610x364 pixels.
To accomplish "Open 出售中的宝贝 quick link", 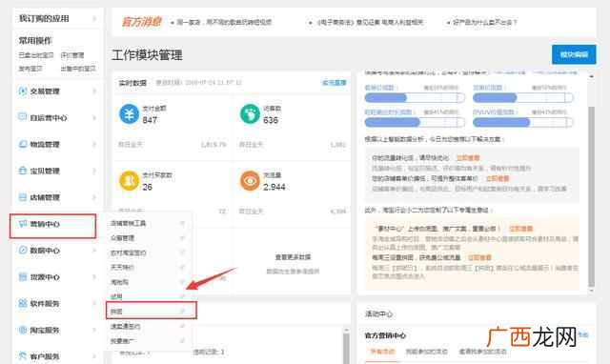I will click(78, 69).
